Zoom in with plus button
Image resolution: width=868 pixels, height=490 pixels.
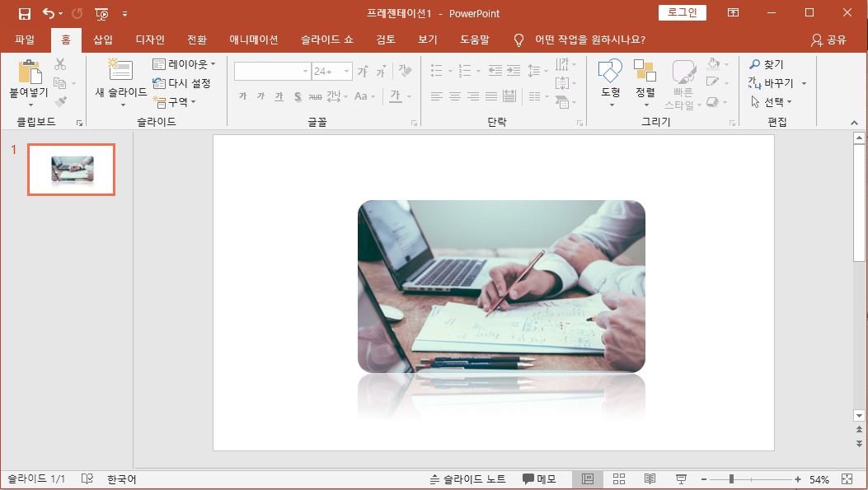pyautogui.click(x=798, y=479)
